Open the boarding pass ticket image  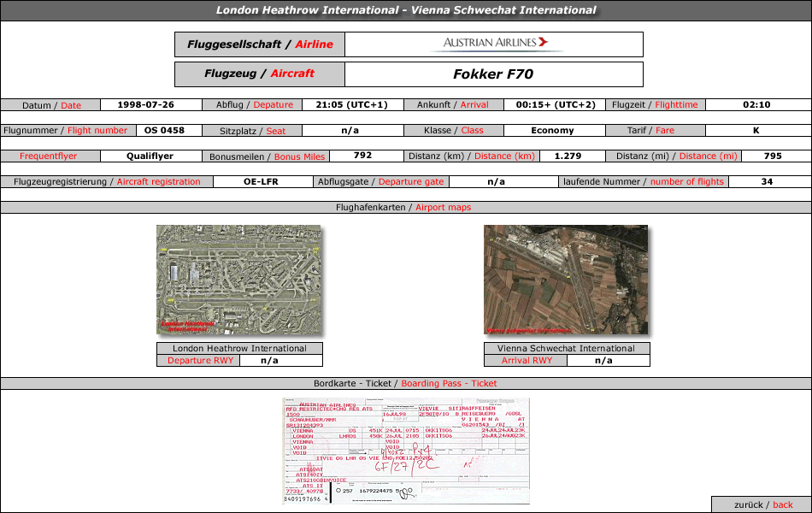pyautogui.click(x=406, y=451)
